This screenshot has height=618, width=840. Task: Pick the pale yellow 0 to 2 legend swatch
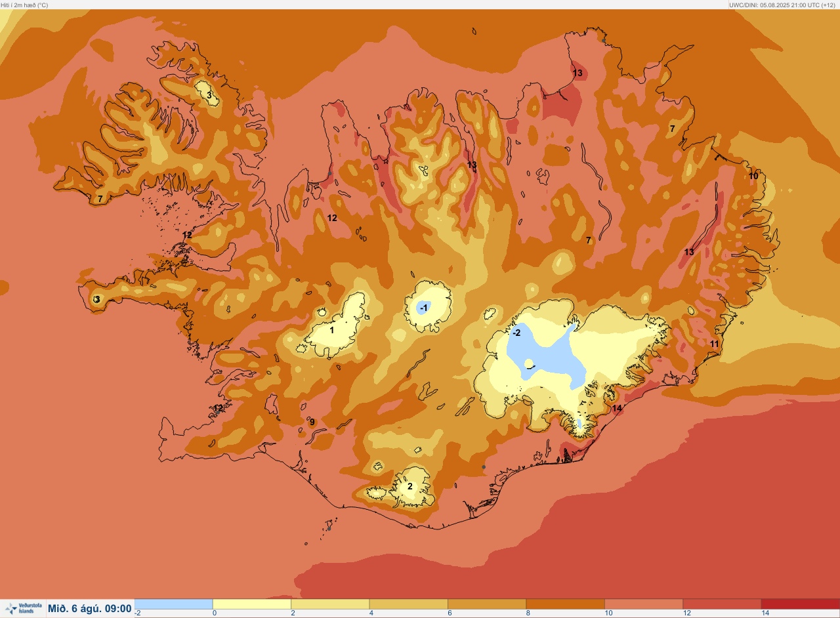252,604
